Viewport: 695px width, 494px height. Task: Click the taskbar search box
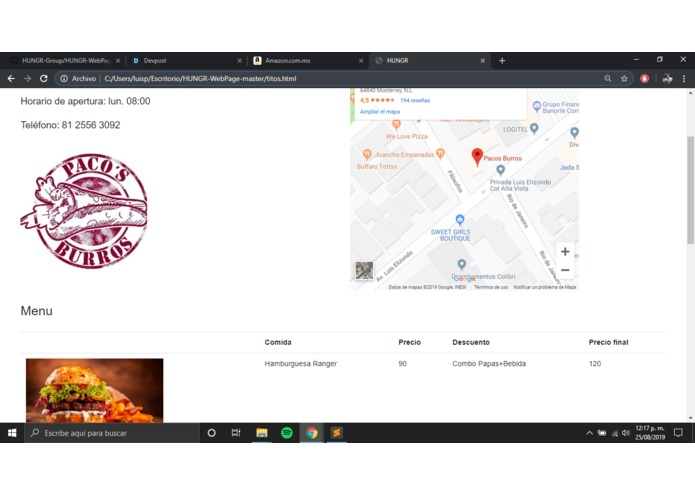coord(112,433)
